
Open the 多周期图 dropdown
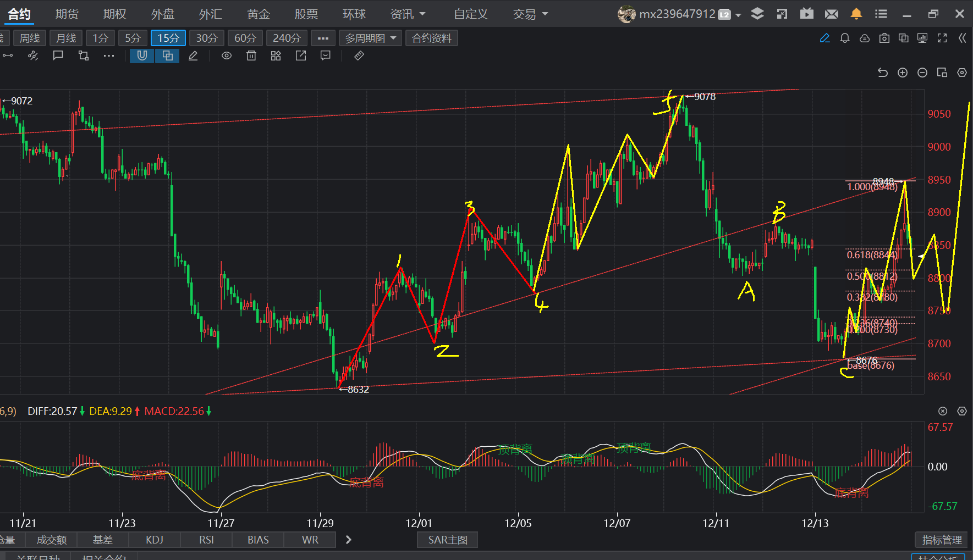(x=370, y=38)
